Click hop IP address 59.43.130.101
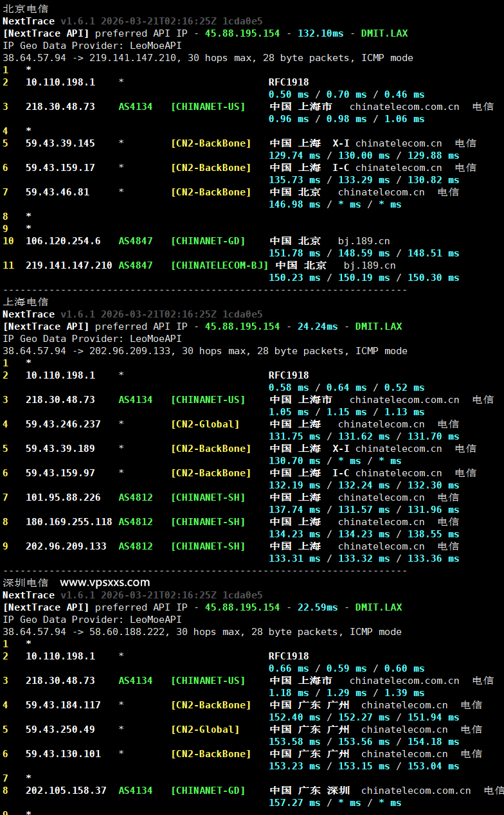The image size is (504, 815). [x=63, y=754]
